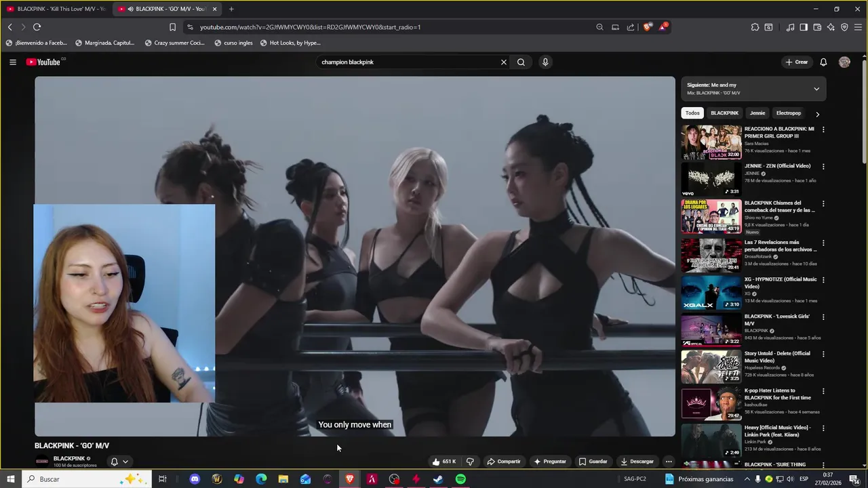Image resolution: width=868 pixels, height=488 pixels.
Task: Reload the page in the browser
Action: tap(37, 27)
